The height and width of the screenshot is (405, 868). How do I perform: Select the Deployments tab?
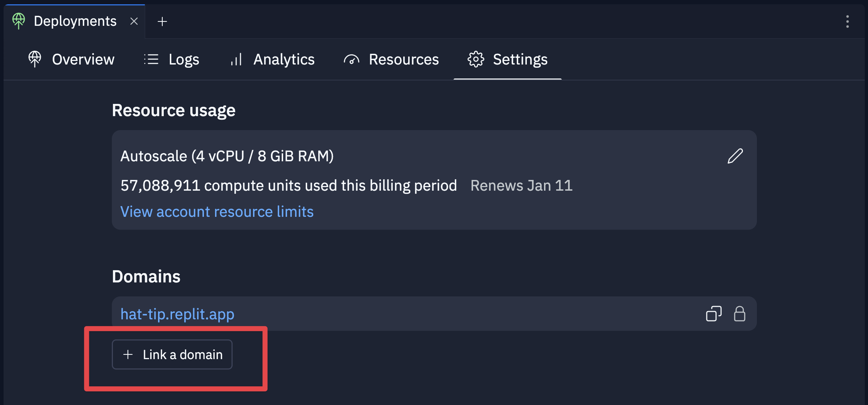pyautogui.click(x=75, y=21)
